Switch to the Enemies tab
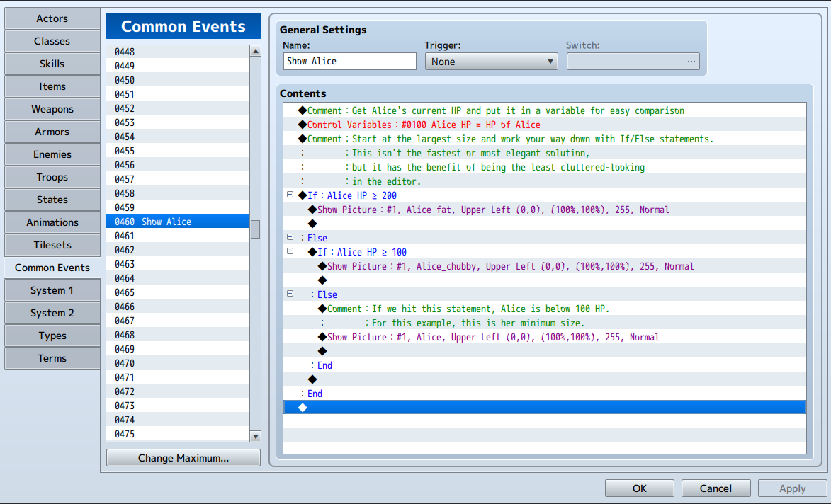 [52, 154]
